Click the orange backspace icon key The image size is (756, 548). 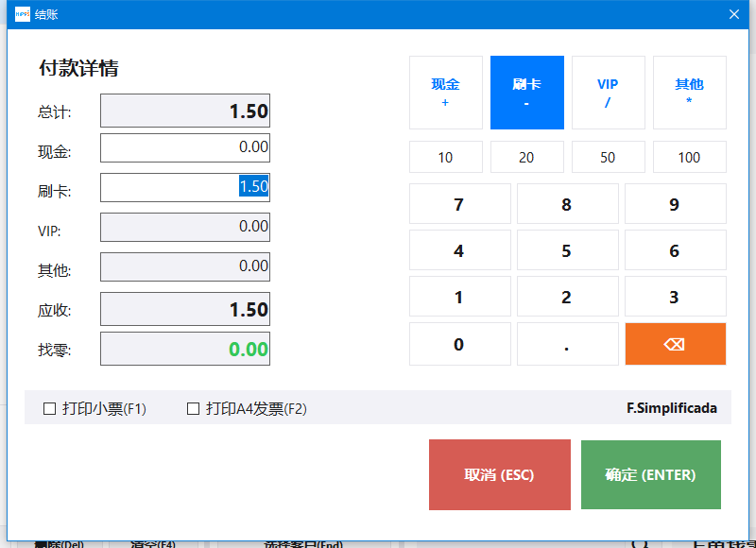click(675, 344)
